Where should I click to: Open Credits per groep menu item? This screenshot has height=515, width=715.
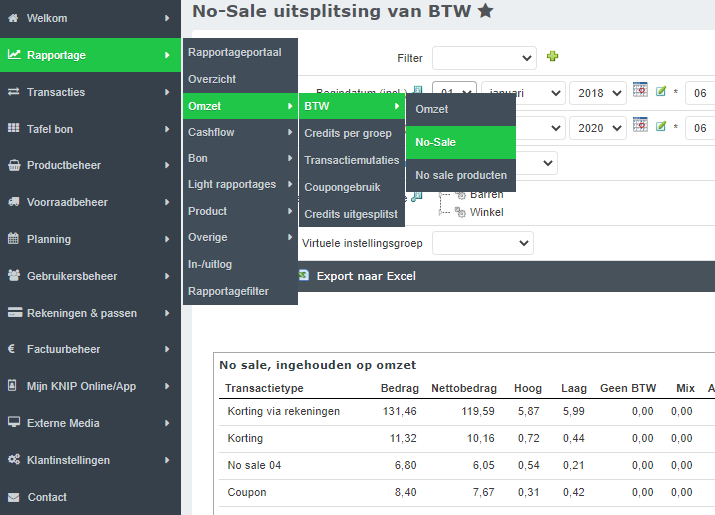[x=347, y=133]
